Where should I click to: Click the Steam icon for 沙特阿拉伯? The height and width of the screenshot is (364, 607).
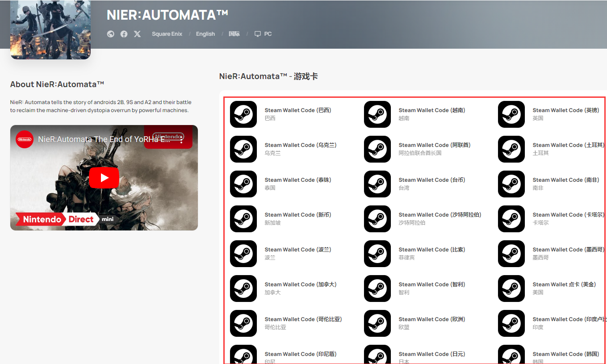pyautogui.click(x=377, y=219)
